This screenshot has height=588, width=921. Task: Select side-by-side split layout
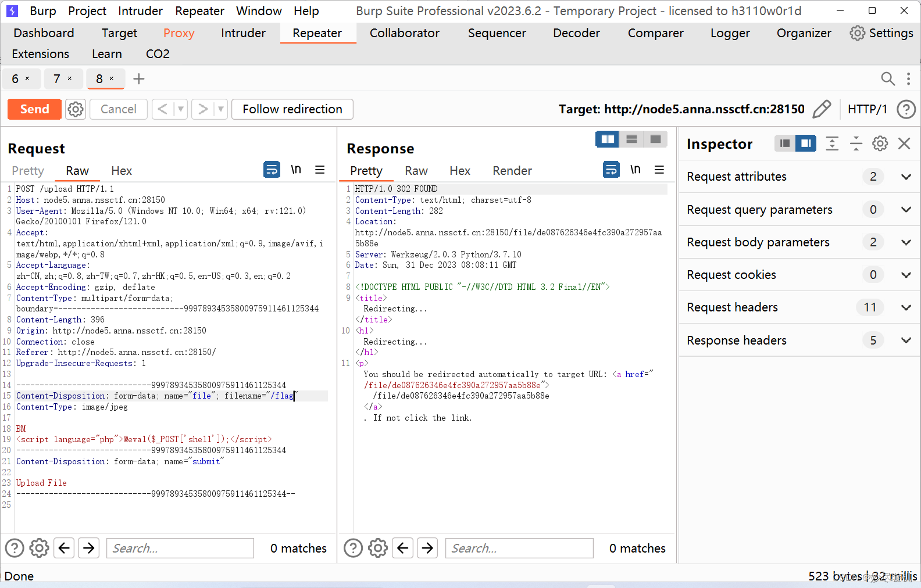pyautogui.click(x=608, y=139)
